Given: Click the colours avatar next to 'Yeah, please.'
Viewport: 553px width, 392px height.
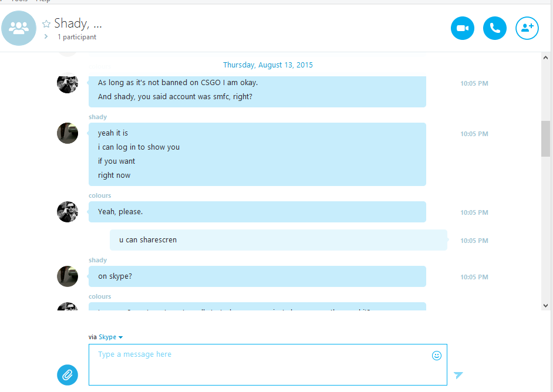Looking at the screenshot, I should tap(68, 212).
